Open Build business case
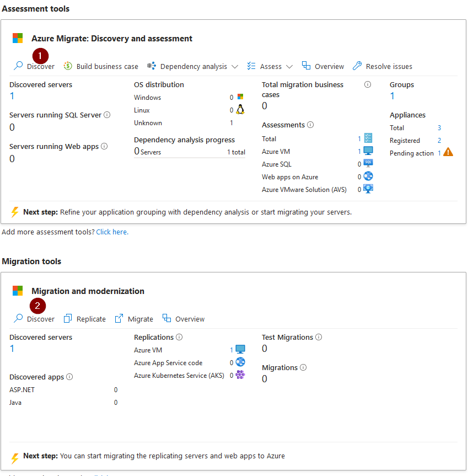The height and width of the screenshot is (476, 468). point(101,66)
